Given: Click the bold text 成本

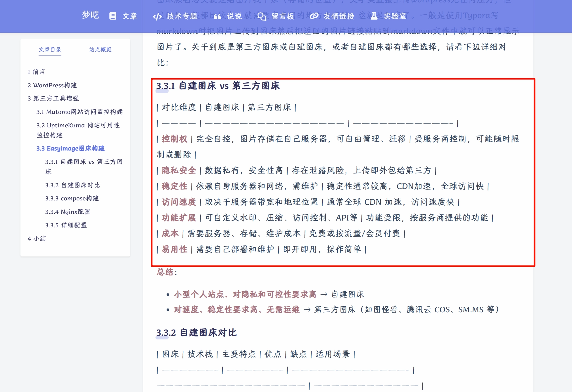Looking at the screenshot, I should (x=170, y=234).
